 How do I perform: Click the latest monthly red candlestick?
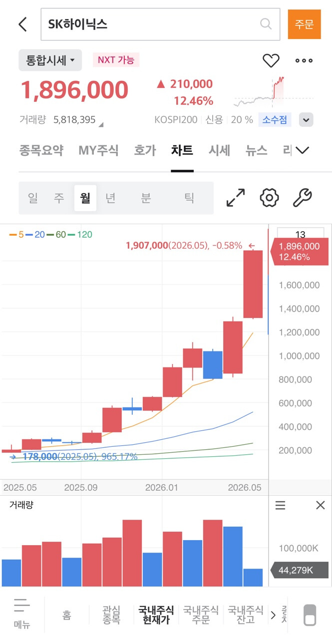(253, 284)
